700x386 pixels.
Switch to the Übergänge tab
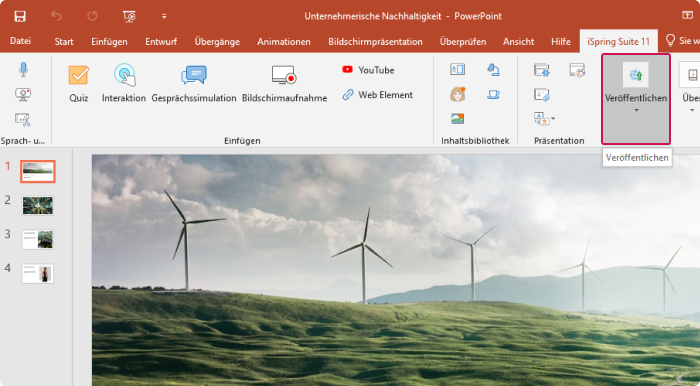point(217,42)
